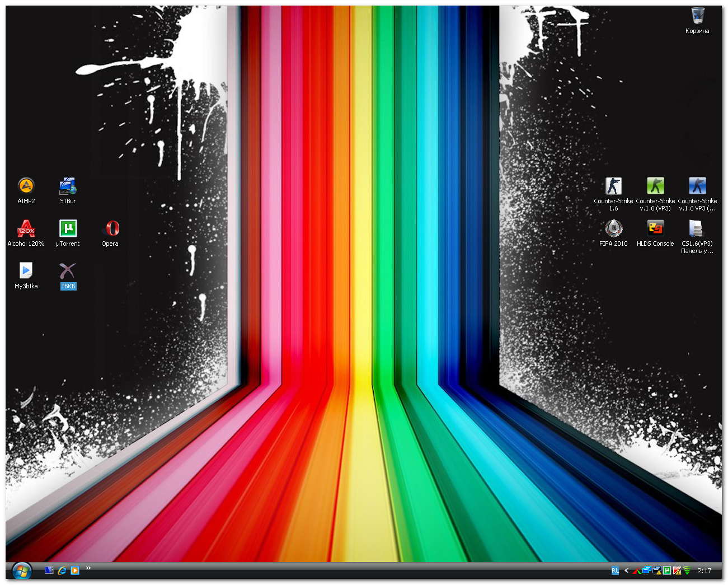Screen dimensions: 728x585
Task: Open the RL language indicator
Action: (615, 571)
